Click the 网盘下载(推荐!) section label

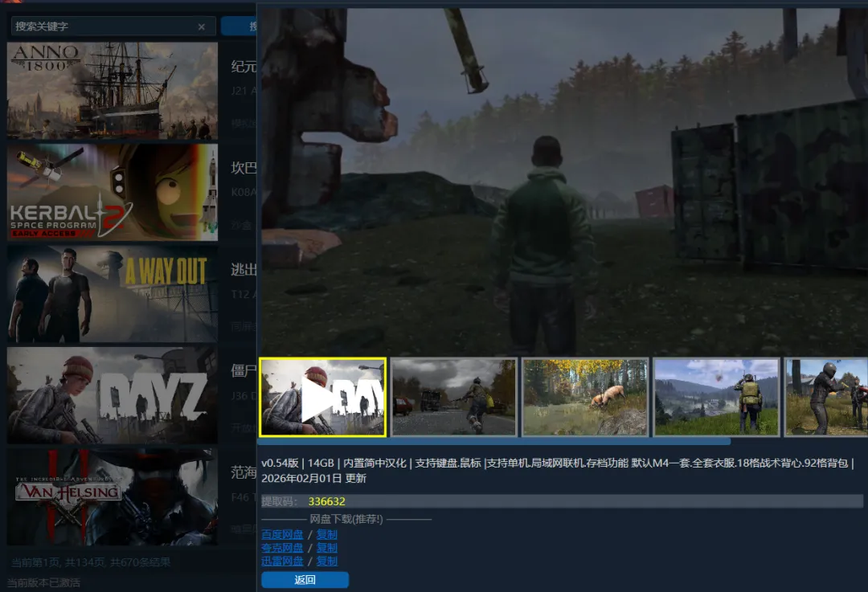coord(346,519)
